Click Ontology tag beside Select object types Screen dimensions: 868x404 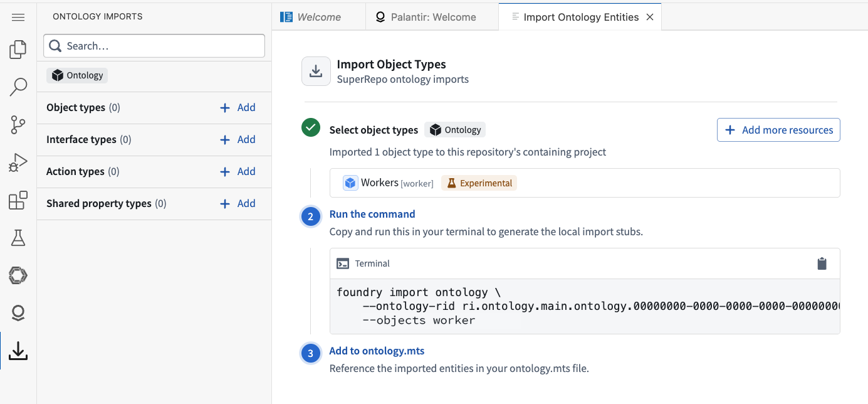[455, 130]
